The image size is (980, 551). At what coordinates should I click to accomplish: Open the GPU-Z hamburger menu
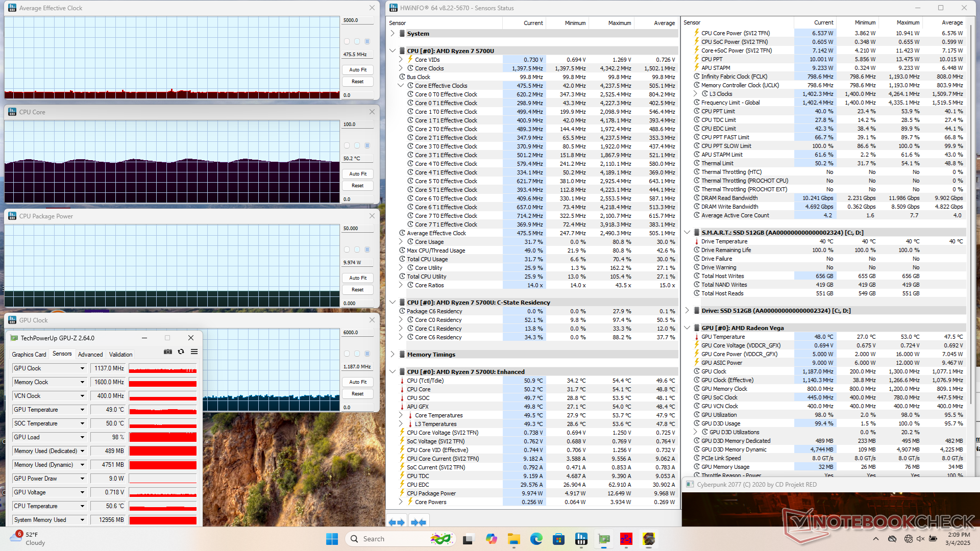coord(194,352)
